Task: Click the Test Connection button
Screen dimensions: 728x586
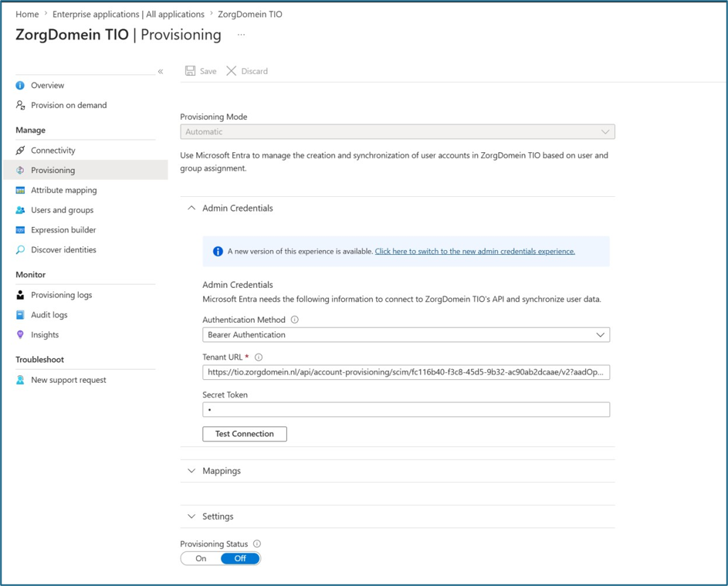Action: tap(245, 434)
